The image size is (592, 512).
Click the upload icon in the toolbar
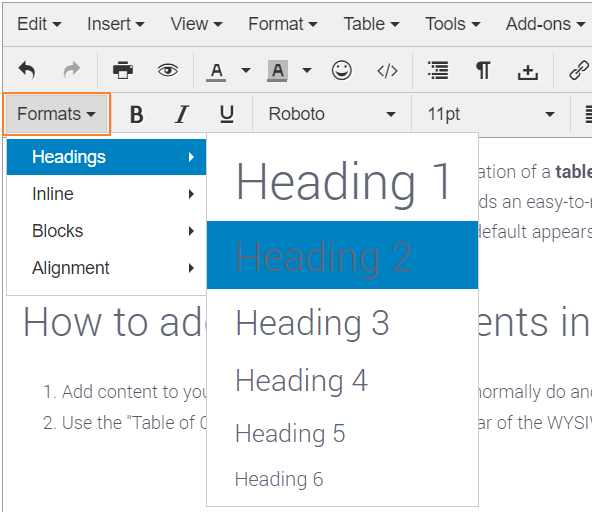point(528,71)
